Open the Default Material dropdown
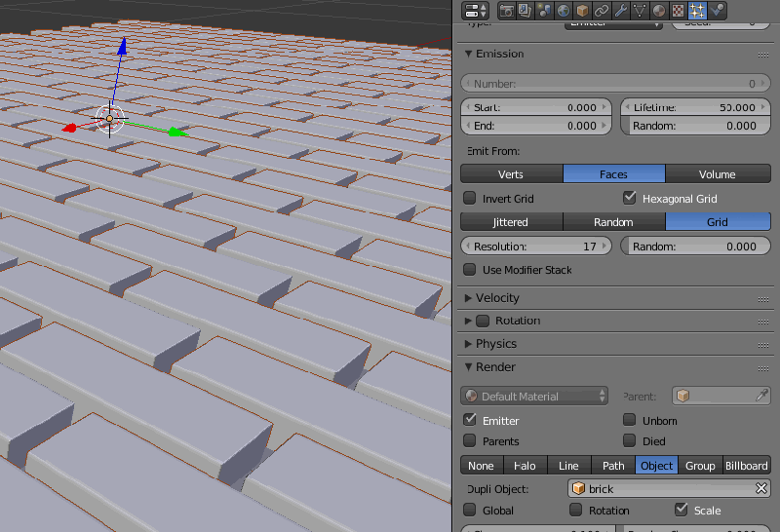The image size is (780, 532). pyautogui.click(x=534, y=397)
